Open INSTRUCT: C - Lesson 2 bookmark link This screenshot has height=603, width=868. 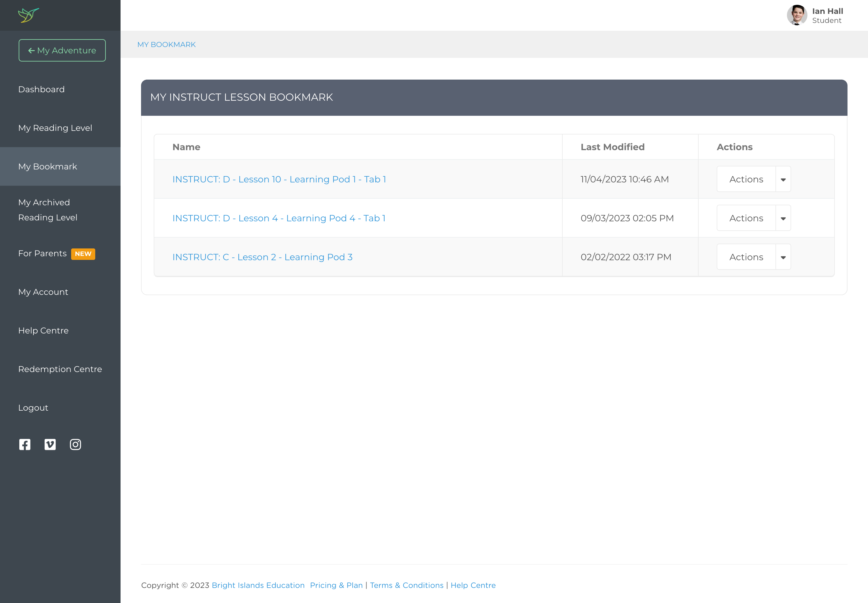262,257
